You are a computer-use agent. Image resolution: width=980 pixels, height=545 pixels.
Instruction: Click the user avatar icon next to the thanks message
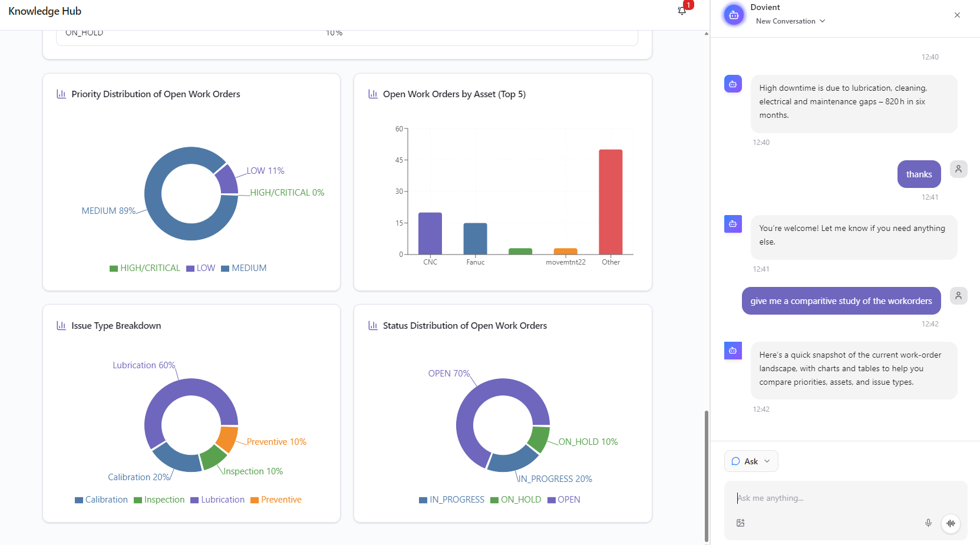tap(958, 169)
